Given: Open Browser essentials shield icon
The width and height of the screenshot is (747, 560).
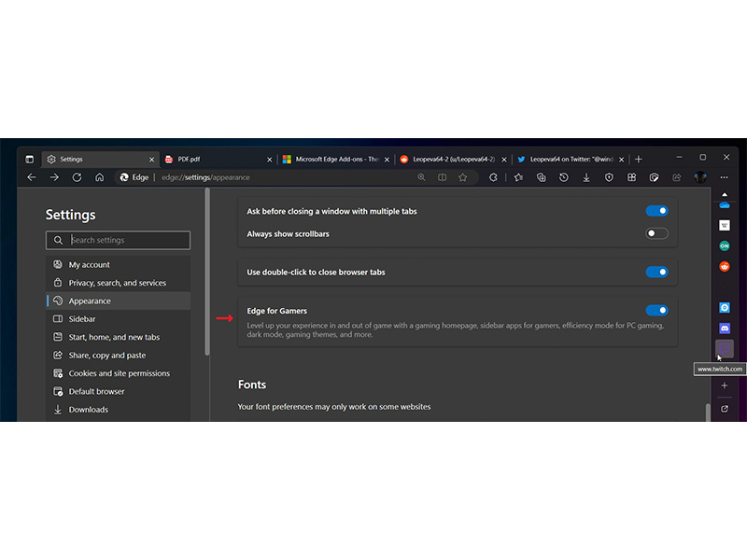Looking at the screenshot, I should 609,177.
